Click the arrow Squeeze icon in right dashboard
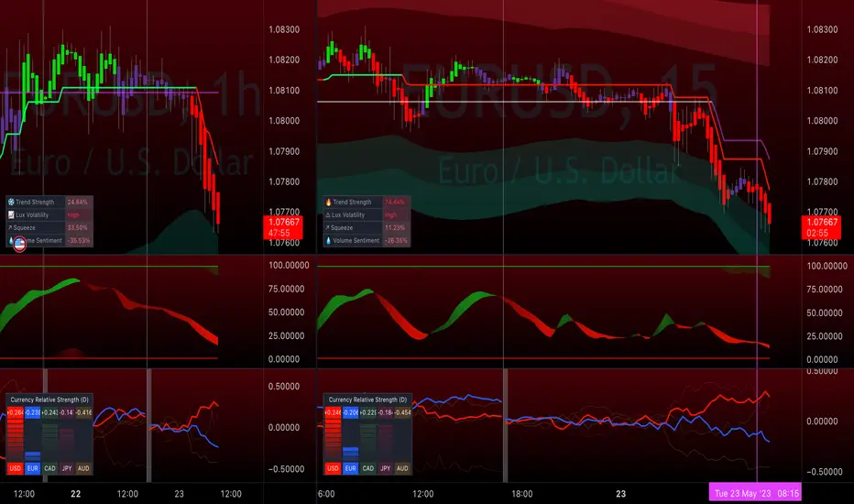Screen dimensions: 854x504 328,228
